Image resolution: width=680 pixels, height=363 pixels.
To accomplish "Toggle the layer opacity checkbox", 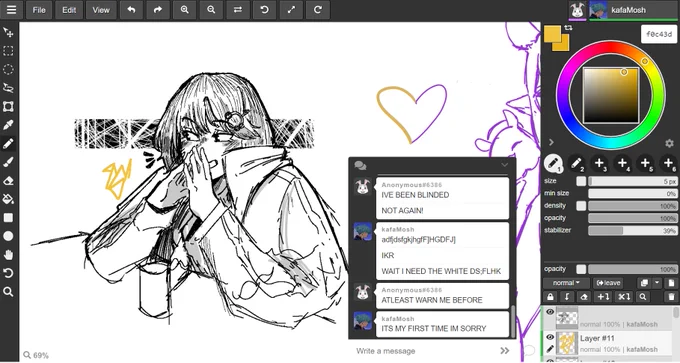I will [581, 269].
